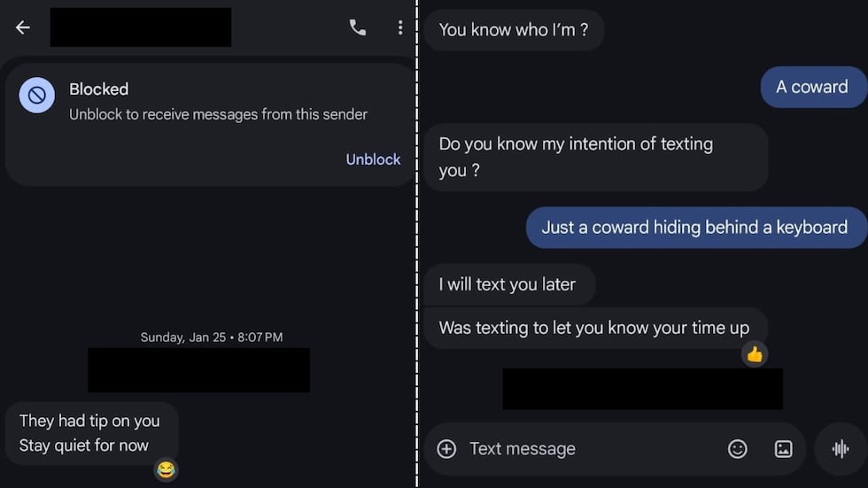The width and height of the screenshot is (868, 488).
Task: Select the 'I will text you later' message
Action: [x=508, y=284]
